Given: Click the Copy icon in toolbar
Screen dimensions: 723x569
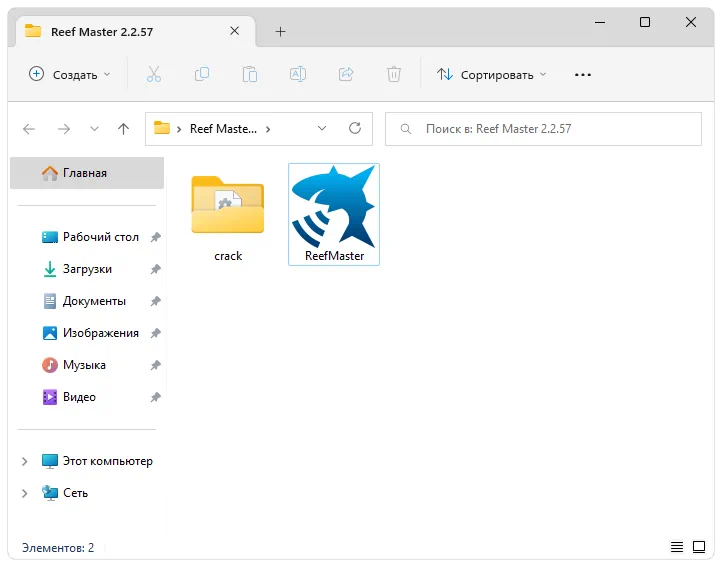Looking at the screenshot, I should (x=201, y=74).
